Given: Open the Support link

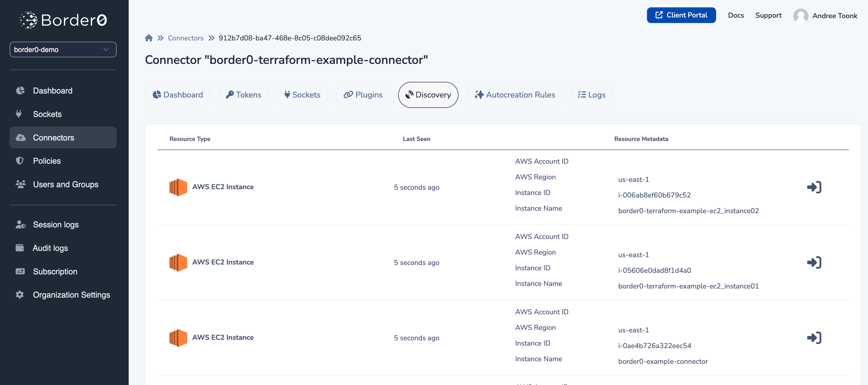Looking at the screenshot, I should [x=768, y=15].
